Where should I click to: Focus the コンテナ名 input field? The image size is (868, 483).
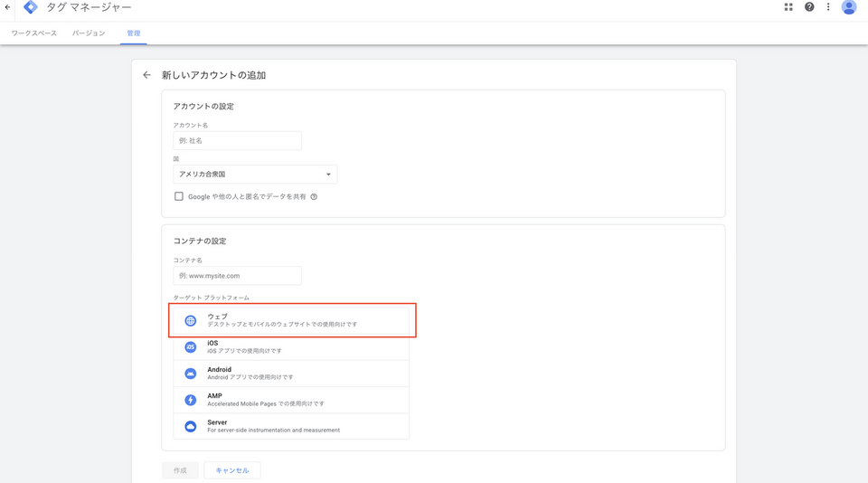point(237,276)
